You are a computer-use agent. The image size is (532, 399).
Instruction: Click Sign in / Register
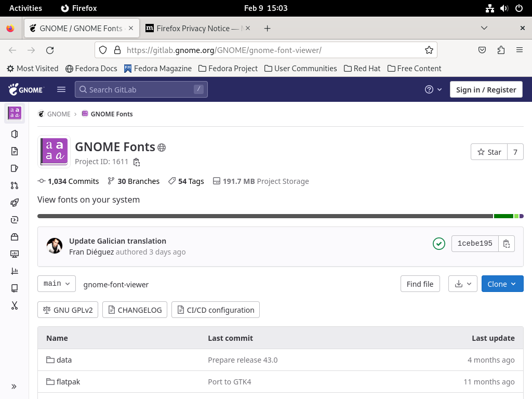[486, 89]
